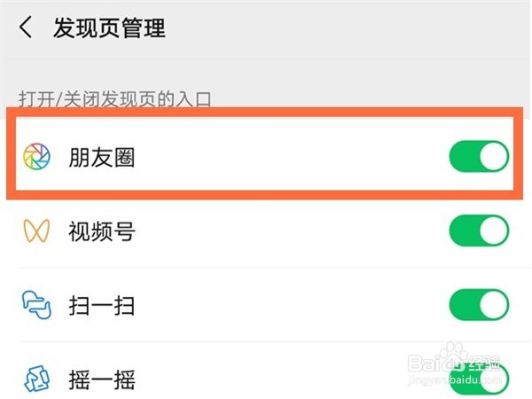Choose the 摇一摇 entry label
The height and width of the screenshot is (399, 532).
pyautogui.click(x=101, y=379)
